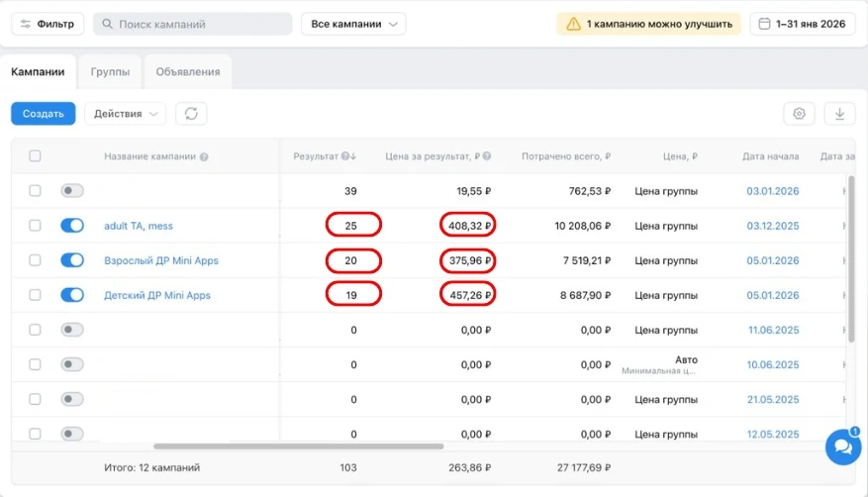Switch to the Кампании tab
Viewport: 868px width, 497px height.
tap(38, 72)
